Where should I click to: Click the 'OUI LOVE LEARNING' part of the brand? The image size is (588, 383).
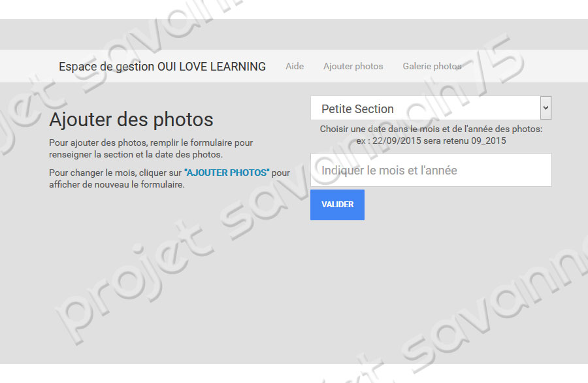point(212,66)
